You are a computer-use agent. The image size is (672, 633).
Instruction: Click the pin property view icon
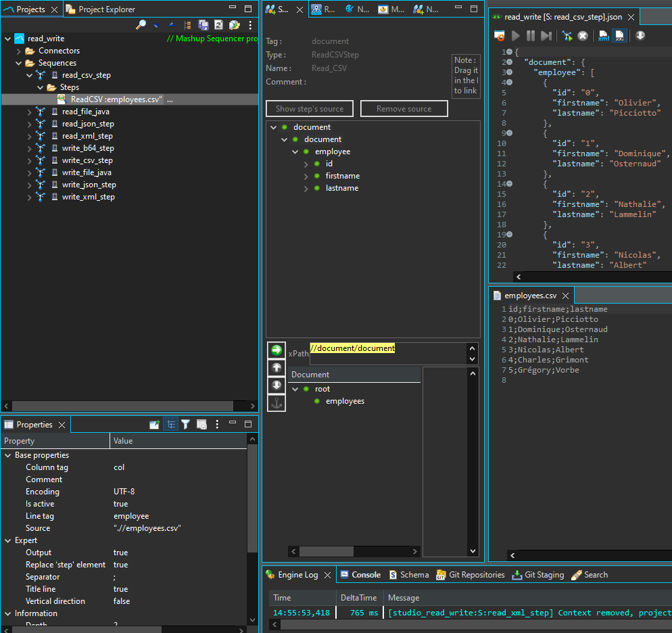pyautogui.click(x=154, y=425)
